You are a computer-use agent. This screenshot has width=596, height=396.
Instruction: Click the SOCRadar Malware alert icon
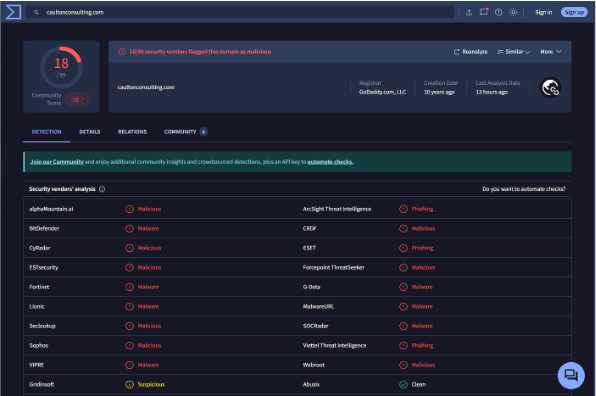pyautogui.click(x=403, y=326)
